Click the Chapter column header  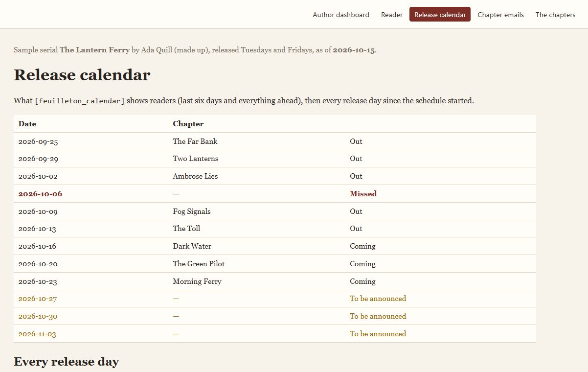(x=188, y=124)
